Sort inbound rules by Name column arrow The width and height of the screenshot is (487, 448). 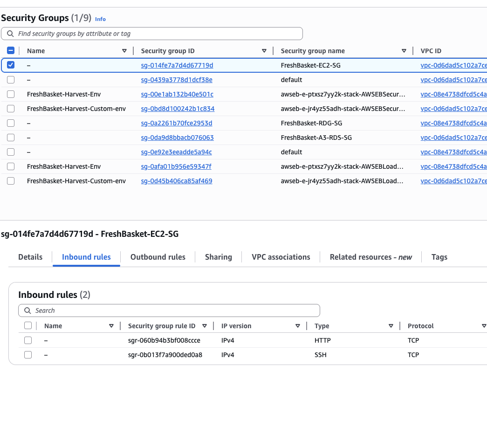[111, 326]
